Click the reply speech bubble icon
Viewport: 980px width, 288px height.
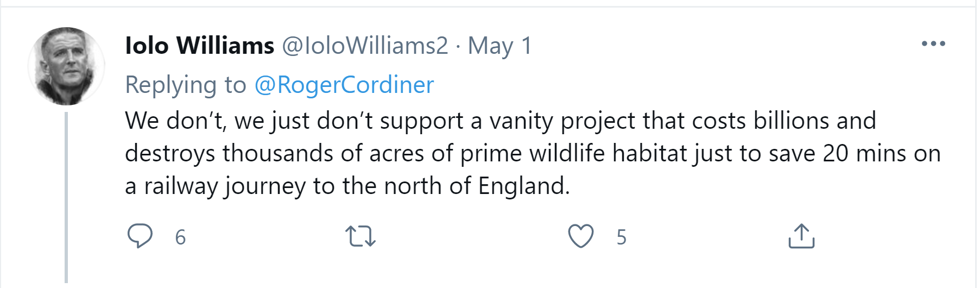pos(140,236)
